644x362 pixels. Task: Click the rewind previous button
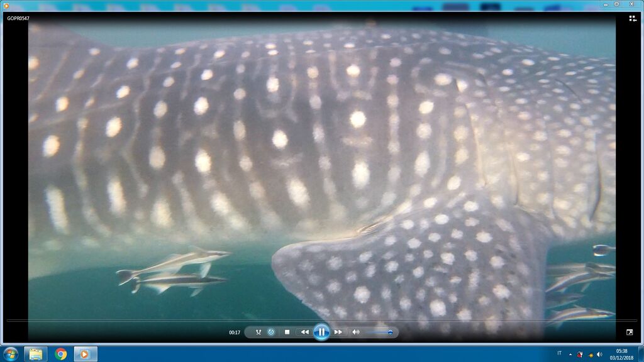(304, 332)
